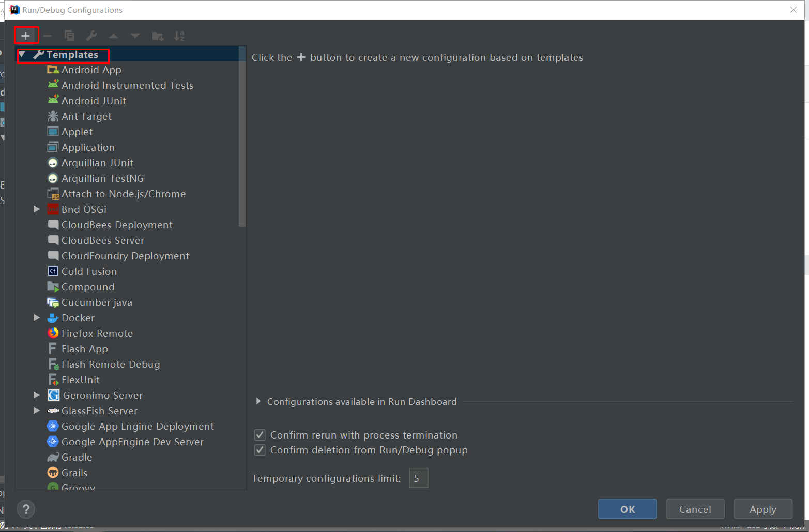809x532 pixels.
Task: Click the Grails icon
Action: pyautogui.click(x=53, y=473)
